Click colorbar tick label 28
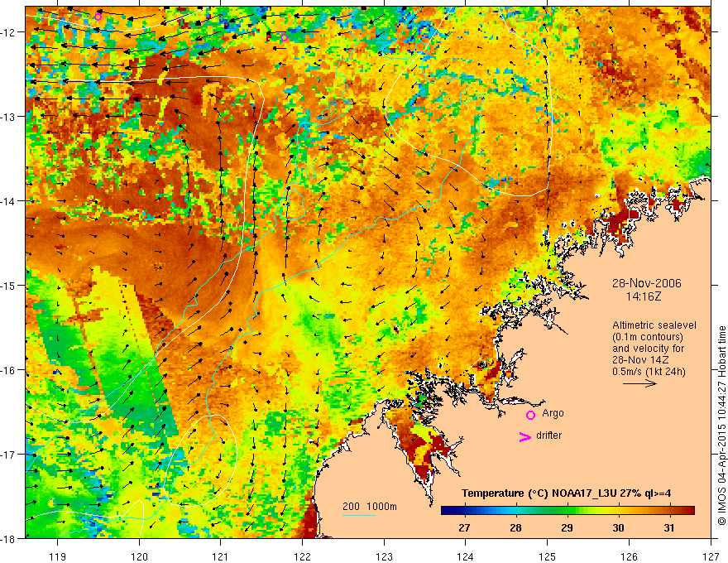The image size is (728, 563). (x=515, y=528)
